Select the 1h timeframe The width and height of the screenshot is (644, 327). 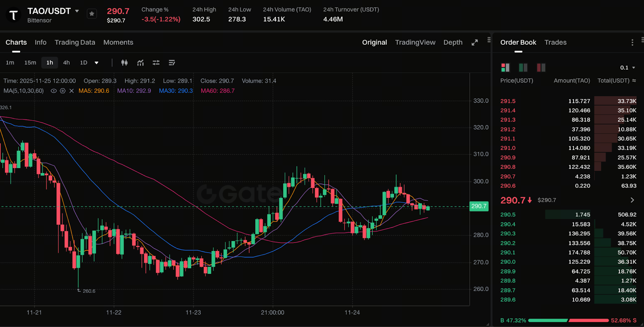50,63
